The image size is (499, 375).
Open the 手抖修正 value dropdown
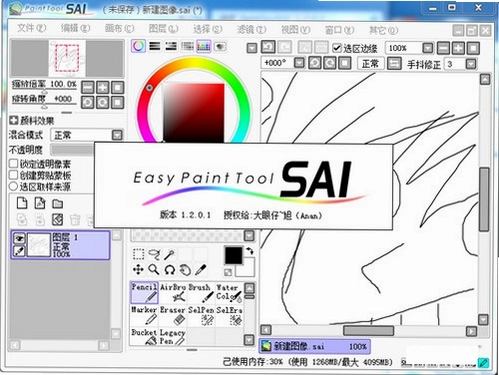471,63
